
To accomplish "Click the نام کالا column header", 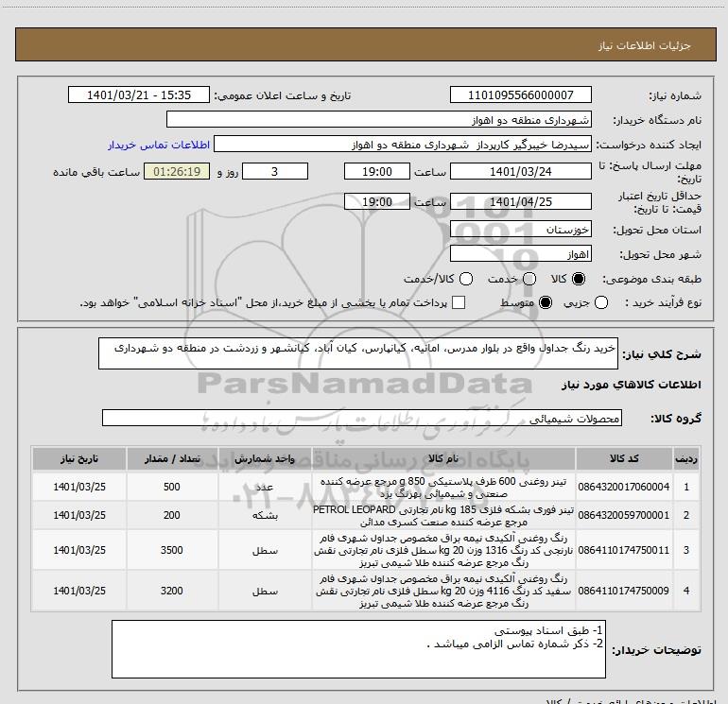I will [x=443, y=458].
